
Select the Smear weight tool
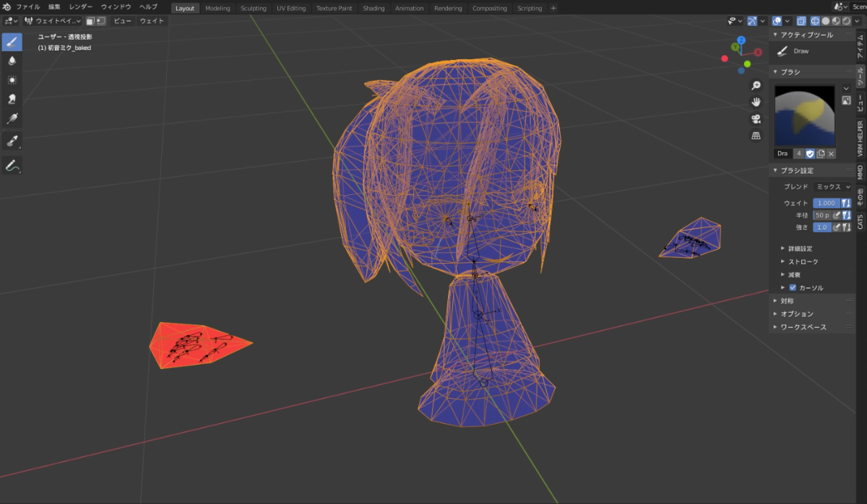12,99
